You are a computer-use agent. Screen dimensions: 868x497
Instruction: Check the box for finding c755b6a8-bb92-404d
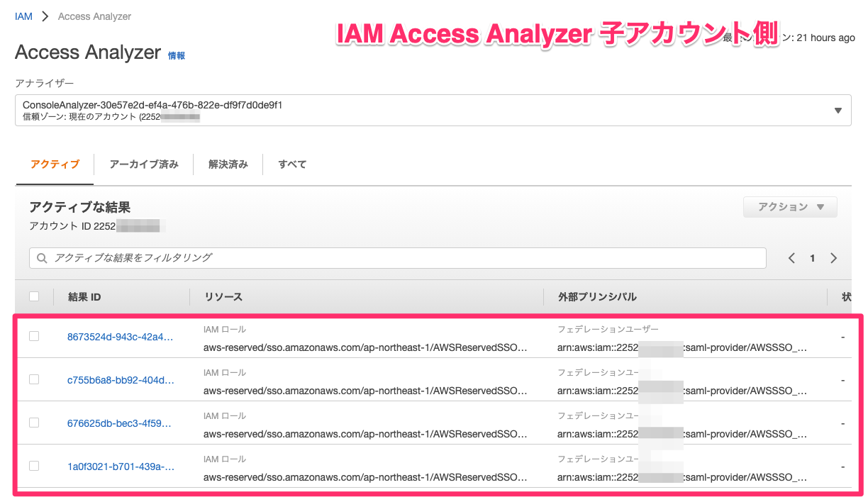point(34,379)
